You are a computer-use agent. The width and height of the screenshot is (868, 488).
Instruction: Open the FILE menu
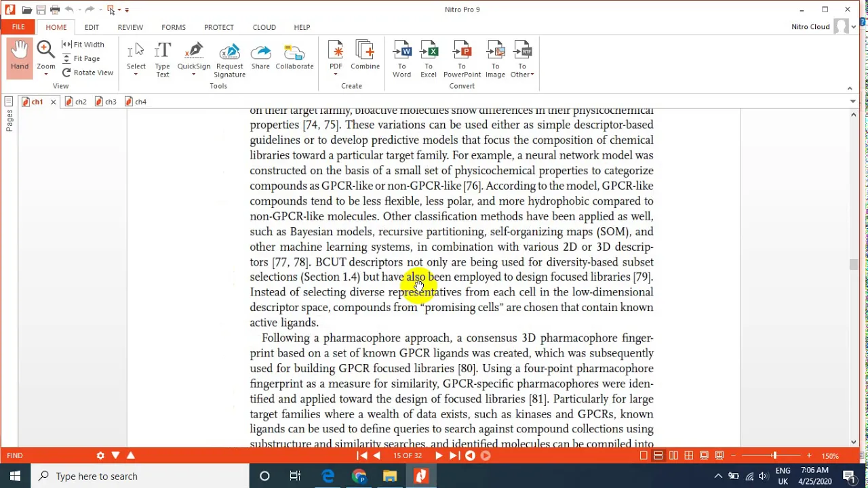(x=18, y=27)
